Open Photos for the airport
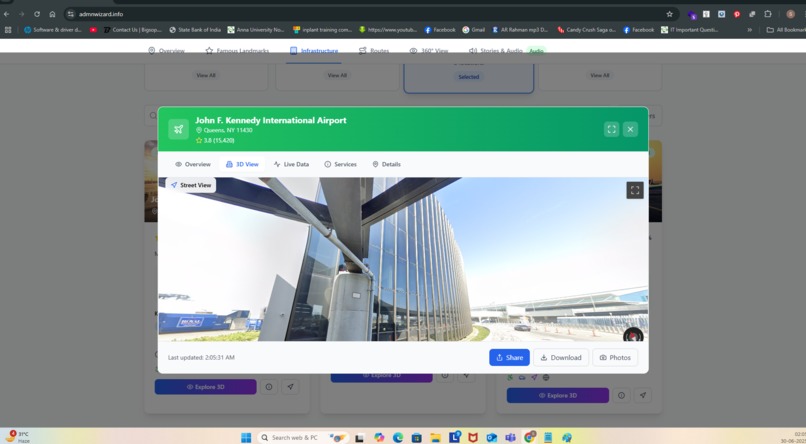Screen dimensions: 806x444 (615, 358)
